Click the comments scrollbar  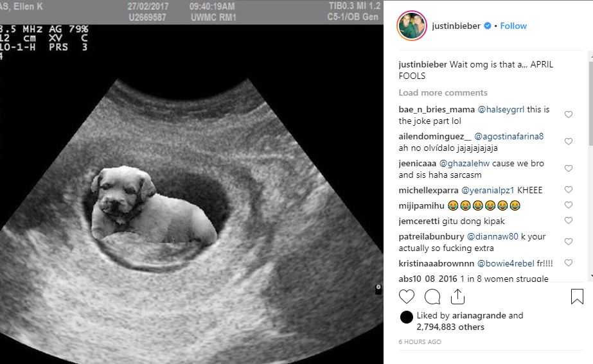point(590,102)
